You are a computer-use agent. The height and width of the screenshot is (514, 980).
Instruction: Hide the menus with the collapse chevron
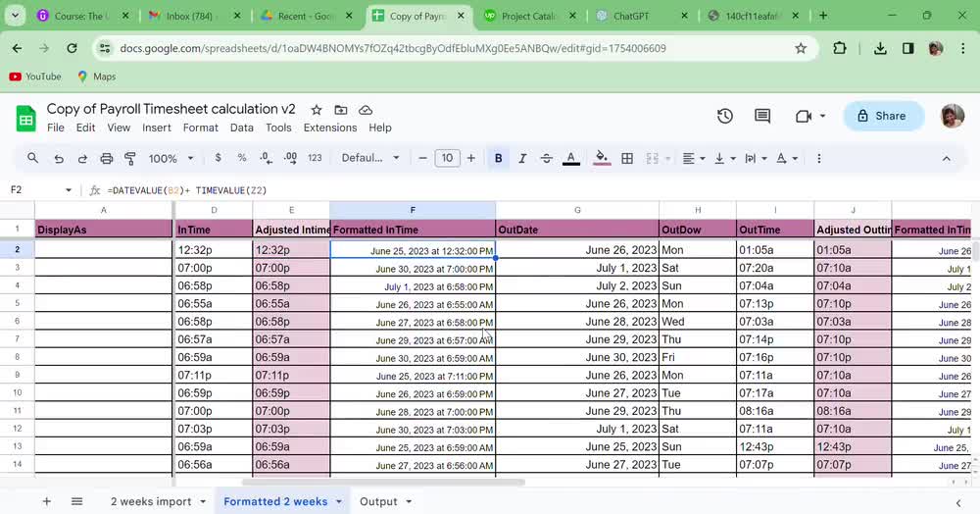click(947, 158)
